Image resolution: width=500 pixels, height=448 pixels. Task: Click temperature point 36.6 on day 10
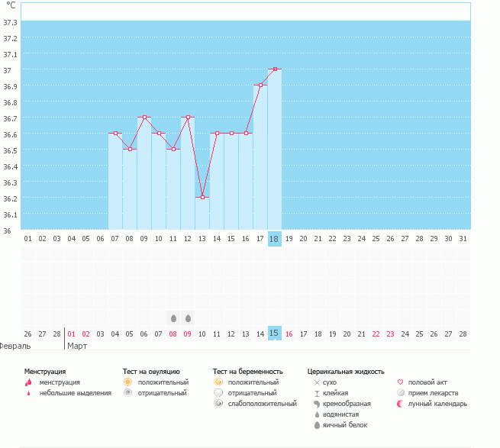(x=159, y=134)
